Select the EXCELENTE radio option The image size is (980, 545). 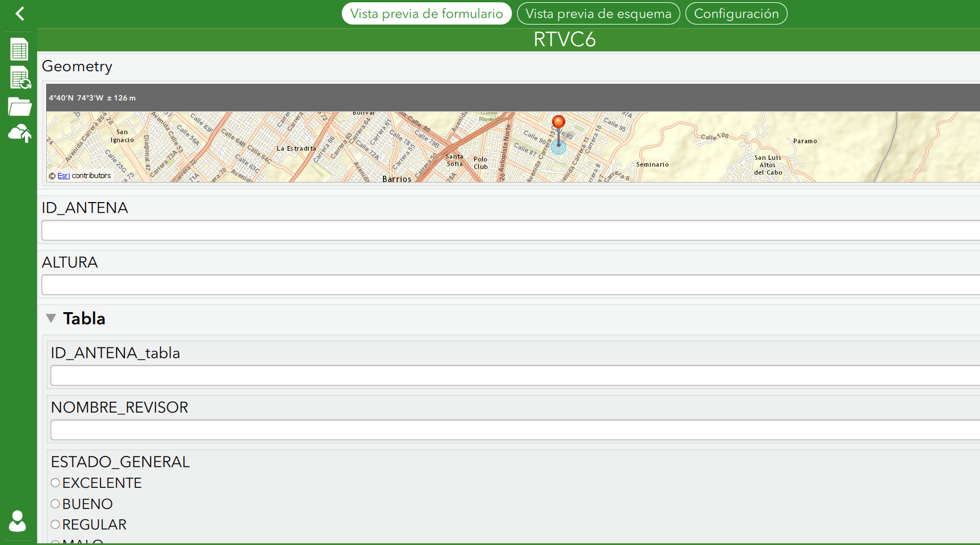(55, 483)
